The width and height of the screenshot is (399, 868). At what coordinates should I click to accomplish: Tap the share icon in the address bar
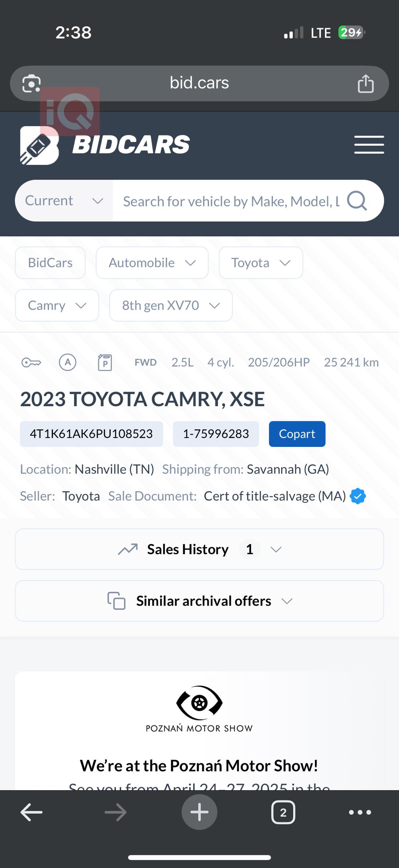click(x=365, y=83)
